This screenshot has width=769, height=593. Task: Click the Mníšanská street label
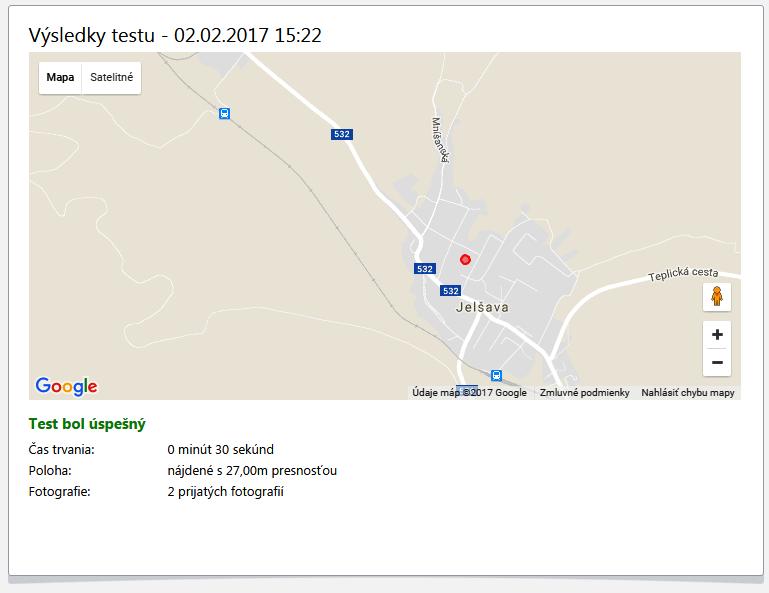tap(440, 140)
